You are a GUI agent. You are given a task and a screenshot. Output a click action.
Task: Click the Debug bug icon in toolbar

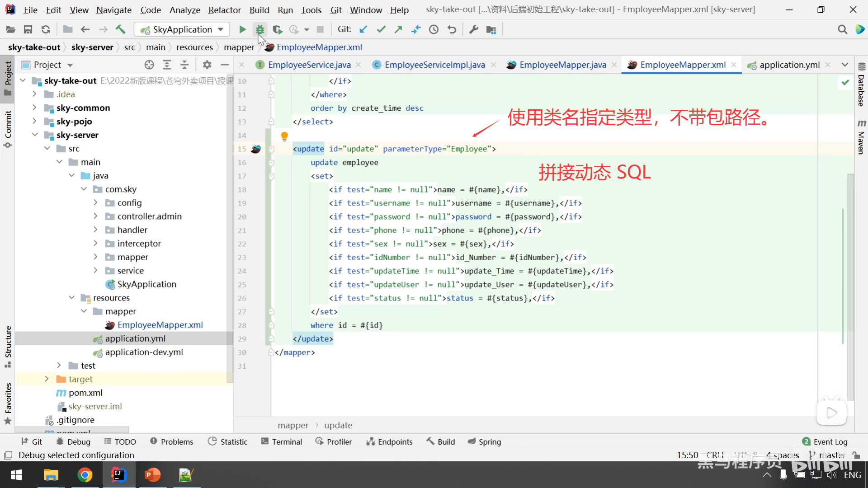tap(260, 29)
